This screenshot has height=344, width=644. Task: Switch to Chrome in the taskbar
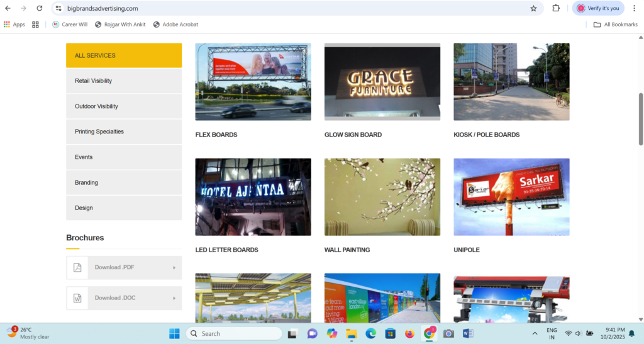tap(429, 334)
